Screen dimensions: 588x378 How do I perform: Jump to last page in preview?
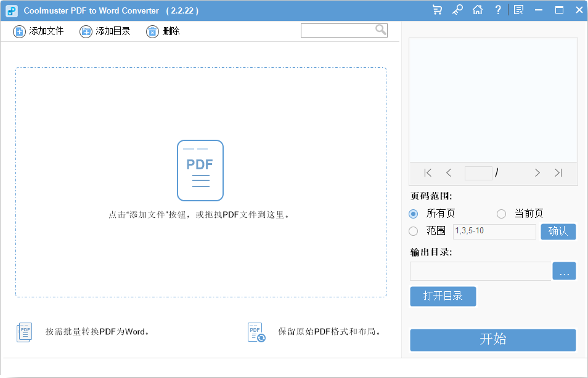(558, 173)
